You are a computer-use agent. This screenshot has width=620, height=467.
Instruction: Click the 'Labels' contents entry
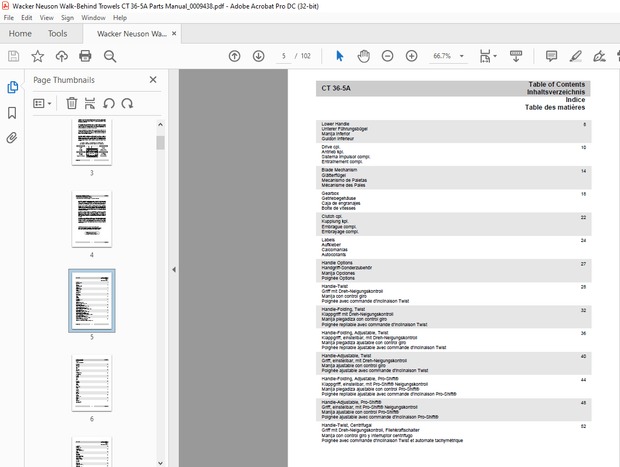click(454, 247)
